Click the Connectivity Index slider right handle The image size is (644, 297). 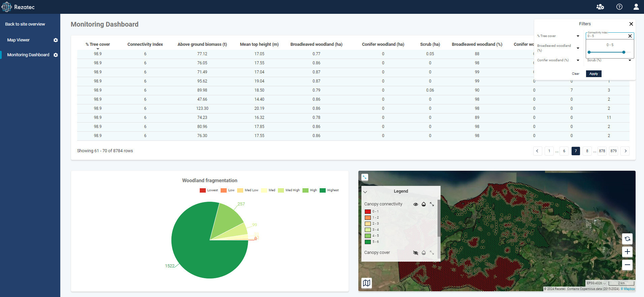(x=624, y=52)
